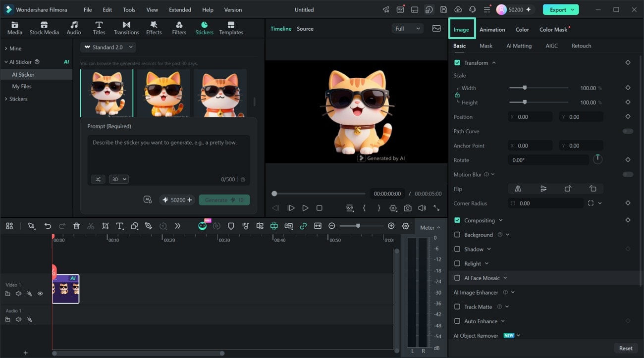Screen dimensions: 644x358
Task: Click the stop button in preview
Action: pos(320,208)
